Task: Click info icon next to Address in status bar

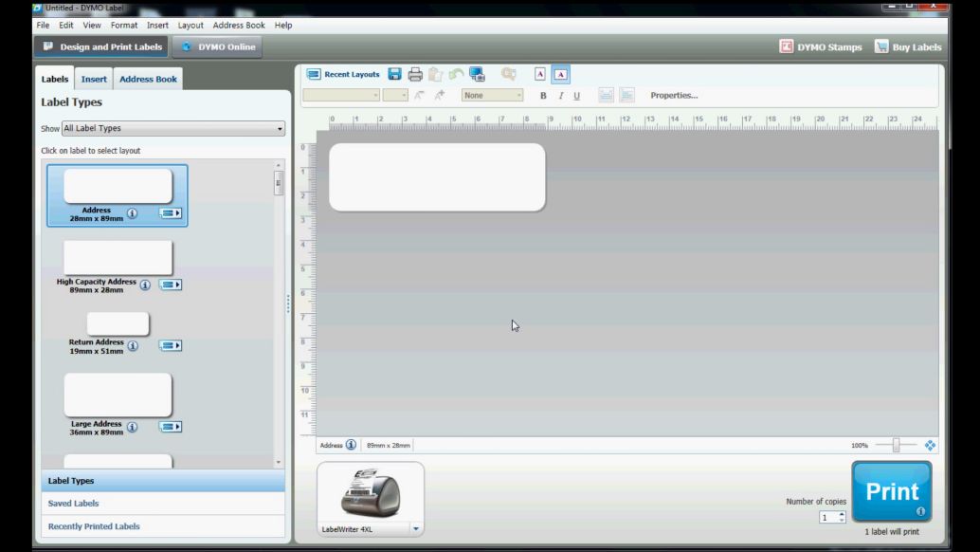Action: tap(352, 445)
